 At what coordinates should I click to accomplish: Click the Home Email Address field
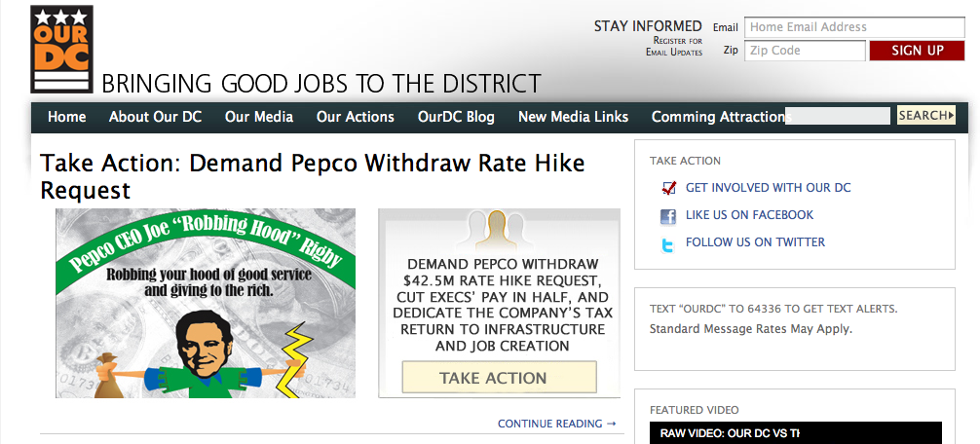pyautogui.click(x=854, y=27)
